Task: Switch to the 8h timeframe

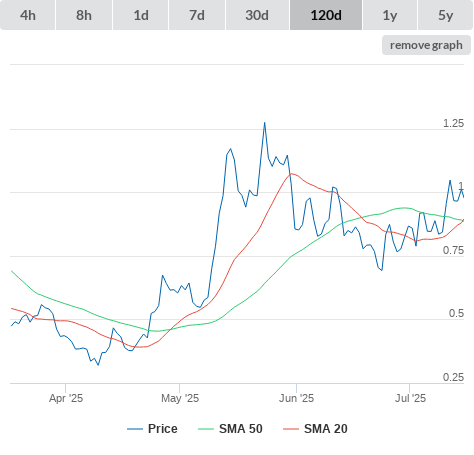Action: pyautogui.click(x=84, y=15)
